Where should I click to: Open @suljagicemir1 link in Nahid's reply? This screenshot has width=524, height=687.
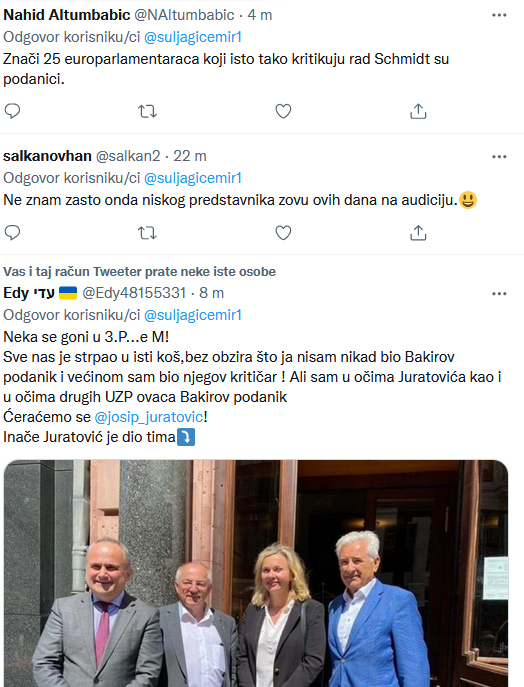coord(193,37)
